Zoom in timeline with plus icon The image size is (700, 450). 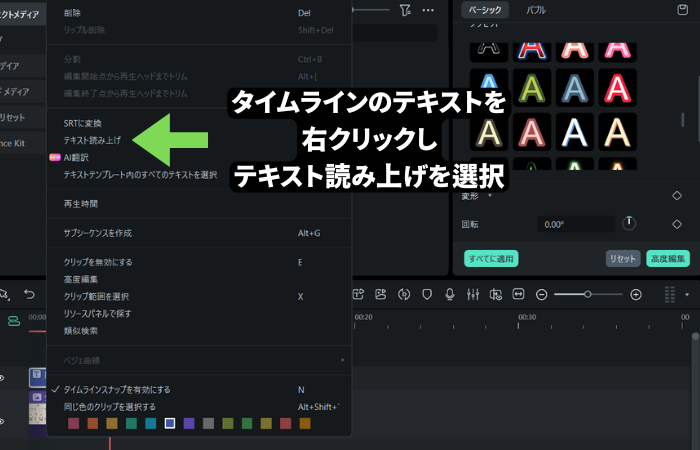[x=636, y=295]
